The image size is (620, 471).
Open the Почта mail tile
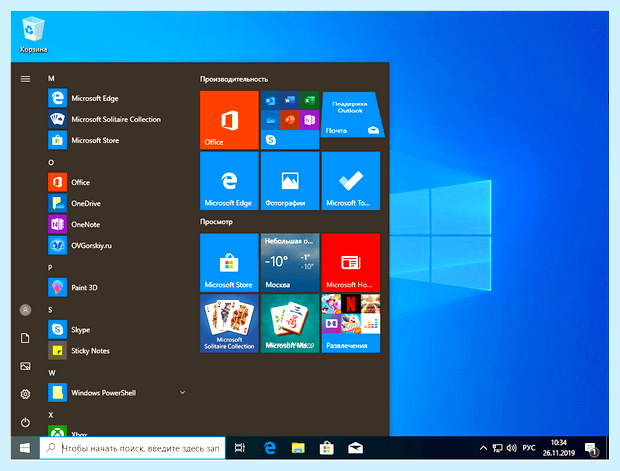(351, 115)
